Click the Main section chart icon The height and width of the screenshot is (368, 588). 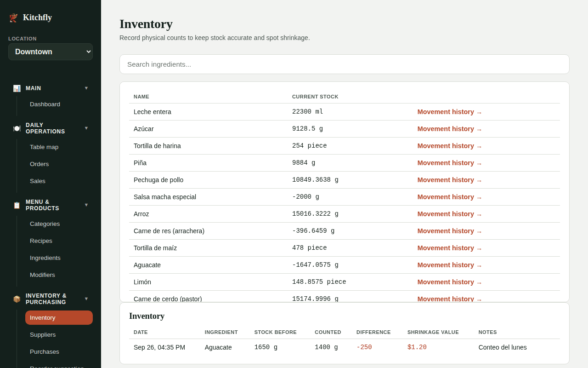tap(17, 88)
